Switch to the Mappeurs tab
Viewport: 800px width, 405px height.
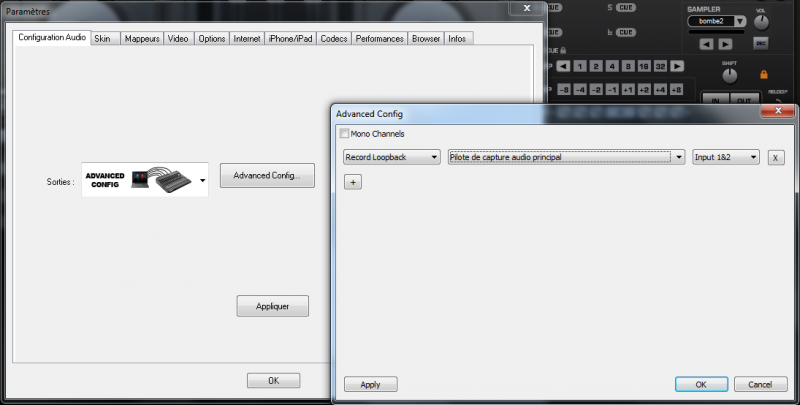142,38
